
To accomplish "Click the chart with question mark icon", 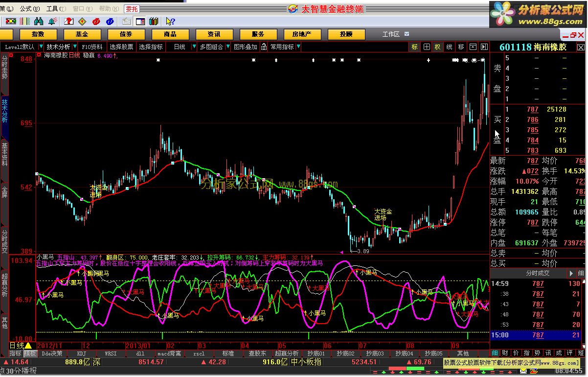I will coord(69,21).
